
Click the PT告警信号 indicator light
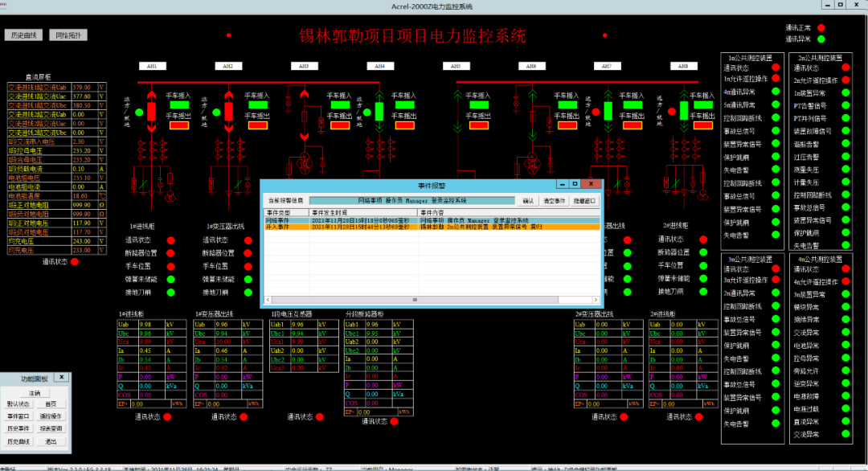845,105
